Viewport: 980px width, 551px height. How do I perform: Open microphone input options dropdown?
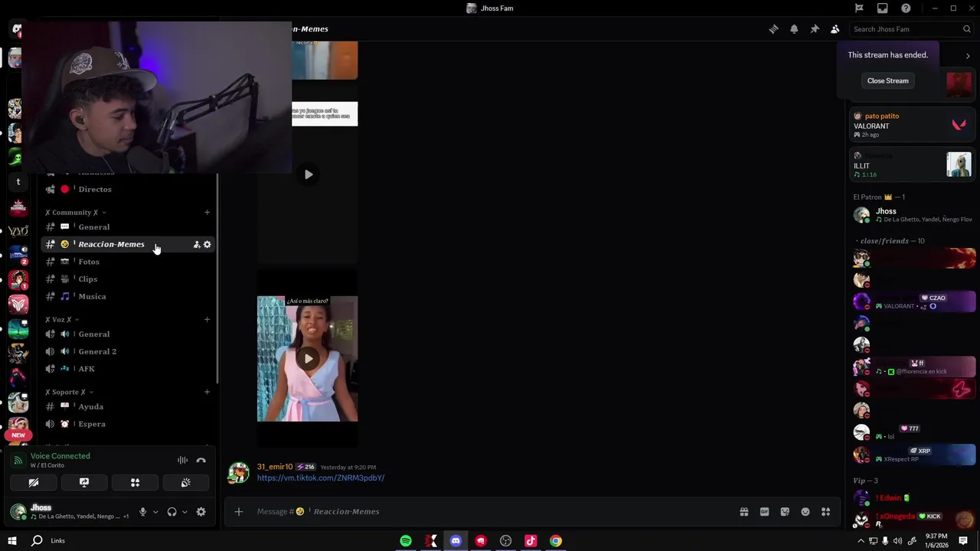click(155, 512)
